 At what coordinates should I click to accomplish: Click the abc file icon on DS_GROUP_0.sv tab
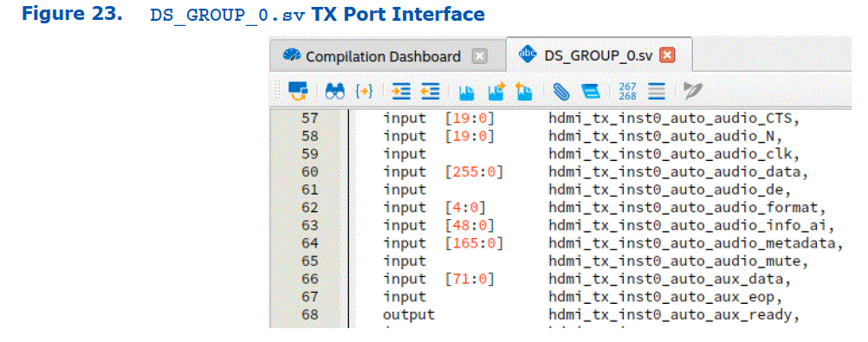tap(528, 55)
